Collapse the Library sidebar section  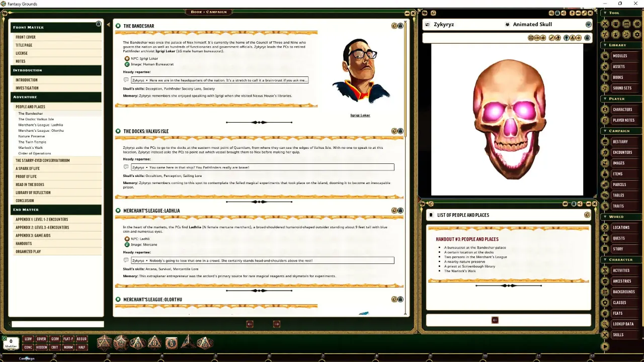click(x=605, y=45)
